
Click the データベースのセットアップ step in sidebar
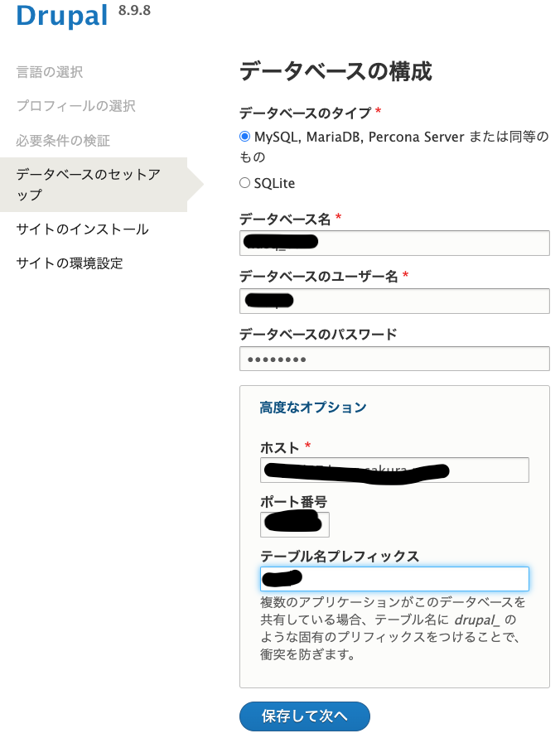coord(89,184)
